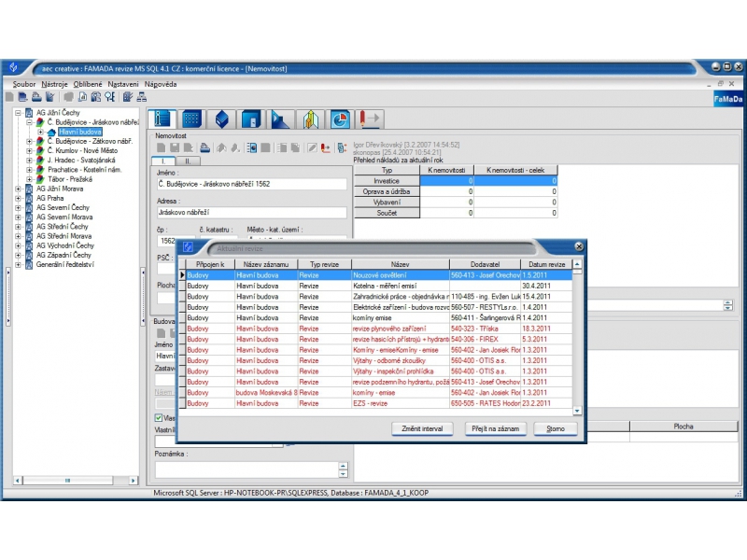This screenshot has height=560, width=747.
Task: Click the Jméno input field
Action: [250, 185]
